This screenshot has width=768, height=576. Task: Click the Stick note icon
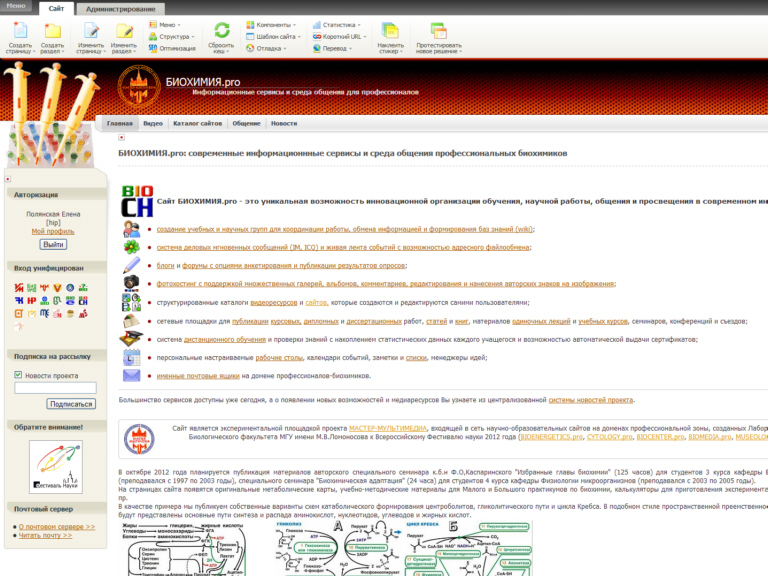click(x=390, y=30)
